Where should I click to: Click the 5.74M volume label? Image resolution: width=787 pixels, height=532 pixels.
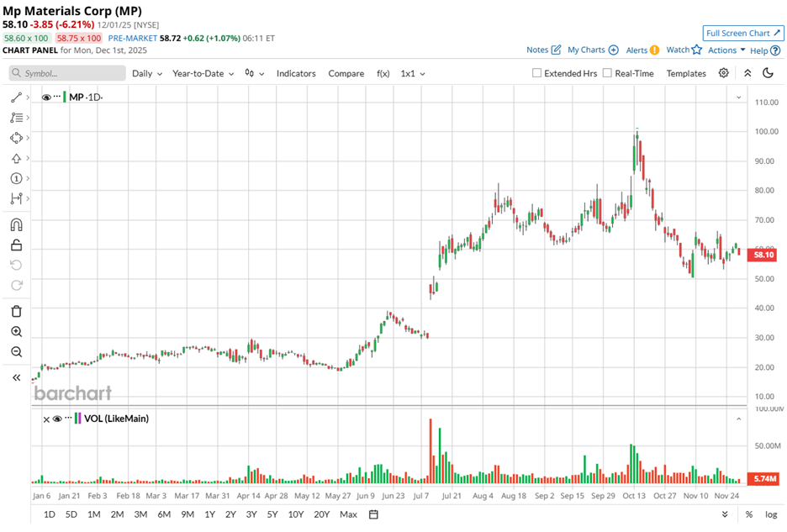pos(763,479)
